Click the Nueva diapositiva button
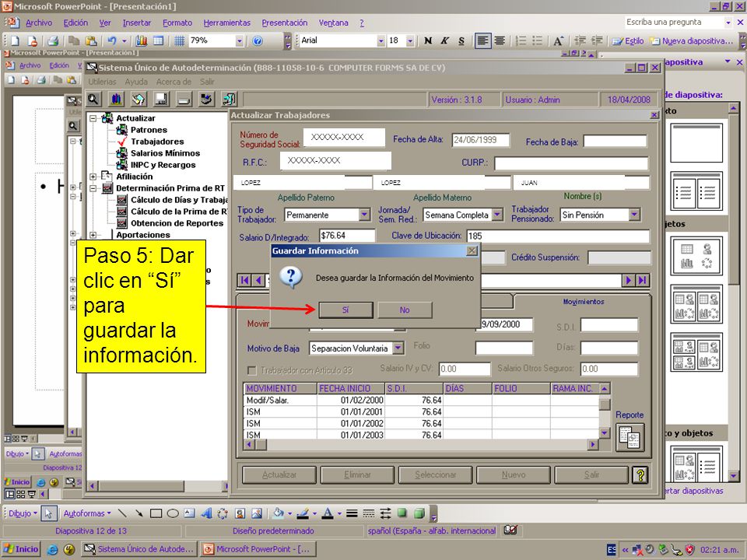Screen dimensions: 747x560 tap(692, 41)
